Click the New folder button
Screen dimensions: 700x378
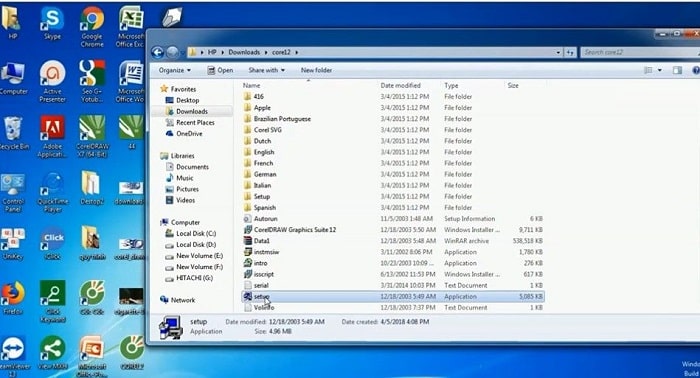(316, 70)
